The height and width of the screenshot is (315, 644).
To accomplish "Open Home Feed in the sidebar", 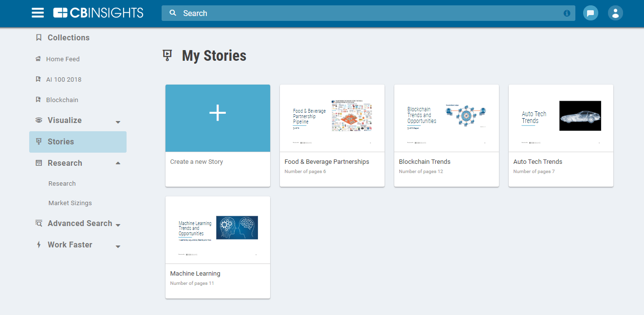I will [63, 59].
